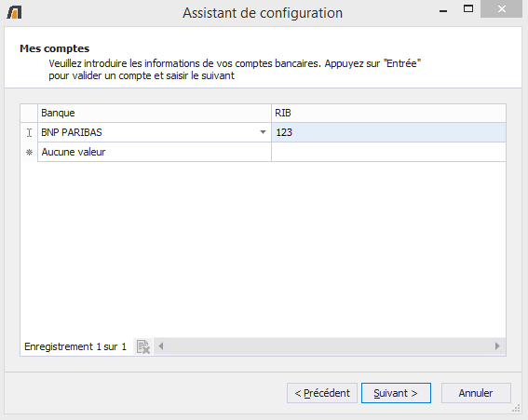Maximize the configuration assistant window

(x=468, y=9)
